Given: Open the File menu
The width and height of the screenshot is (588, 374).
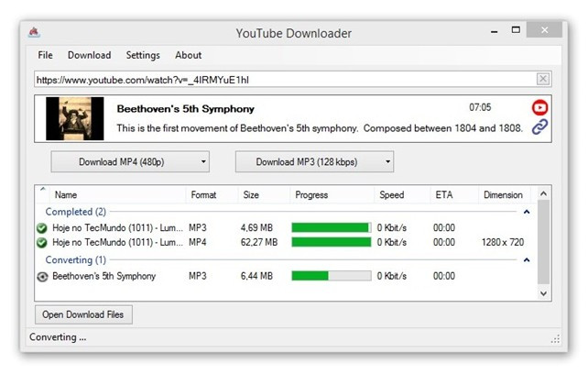Looking at the screenshot, I should (45, 55).
